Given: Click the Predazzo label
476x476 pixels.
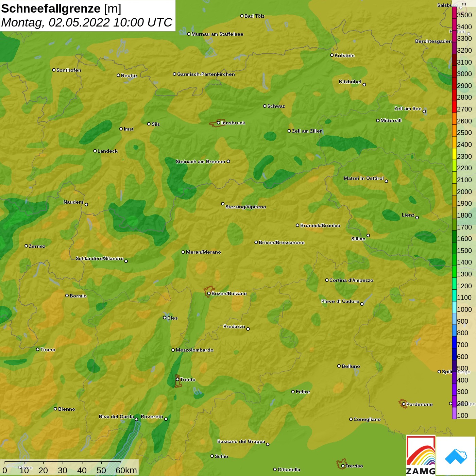Looking at the screenshot, I should [x=234, y=326].
